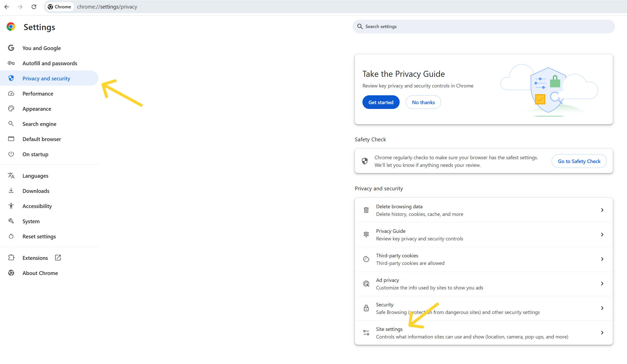This screenshot has width=627, height=364.
Task: Click the Extensions external-link icon
Action: pos(58,258)
